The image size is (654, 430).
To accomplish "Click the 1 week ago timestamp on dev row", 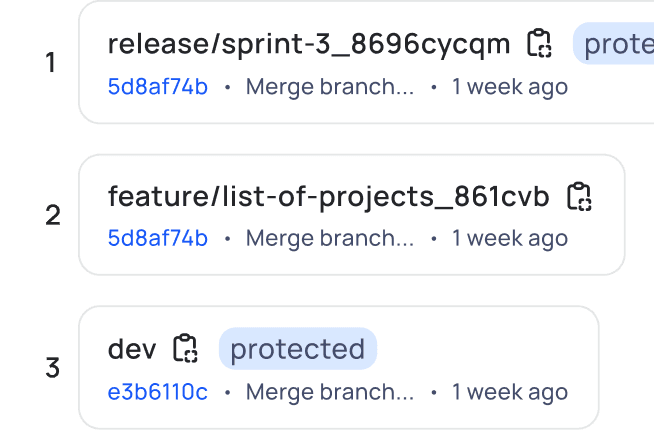I will (x=510, y=392).
